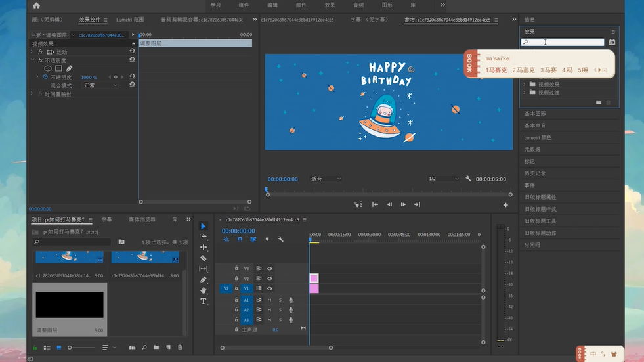Create ellipse mask under opacity
The image size is (644, 362).
click(48, 68)
